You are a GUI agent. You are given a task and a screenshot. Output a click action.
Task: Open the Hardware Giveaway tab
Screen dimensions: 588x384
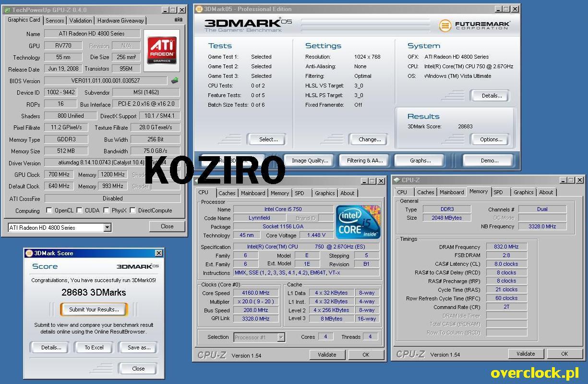coord(120,20)
